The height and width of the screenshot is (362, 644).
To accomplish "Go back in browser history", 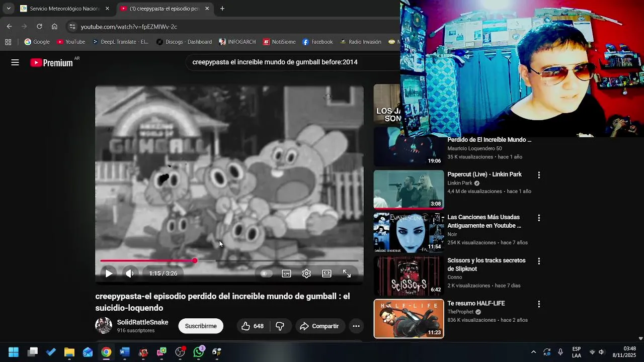I will coord(9,27).
